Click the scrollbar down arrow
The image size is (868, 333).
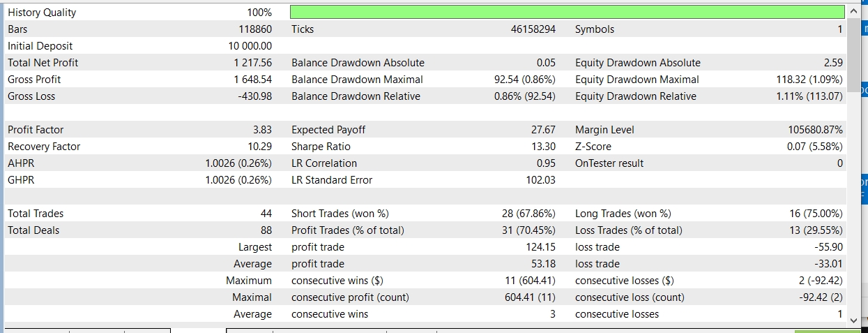tap(854, 319)
